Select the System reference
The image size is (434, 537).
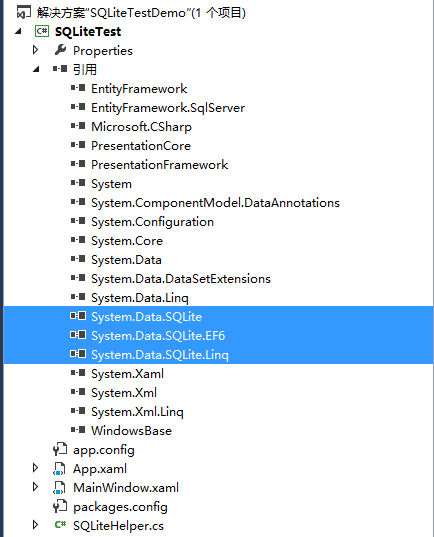(111, 184)
